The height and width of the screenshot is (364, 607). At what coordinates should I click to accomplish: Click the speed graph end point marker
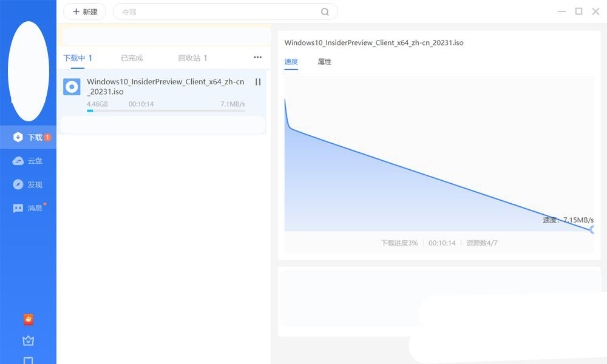click(x=592, y=230)
